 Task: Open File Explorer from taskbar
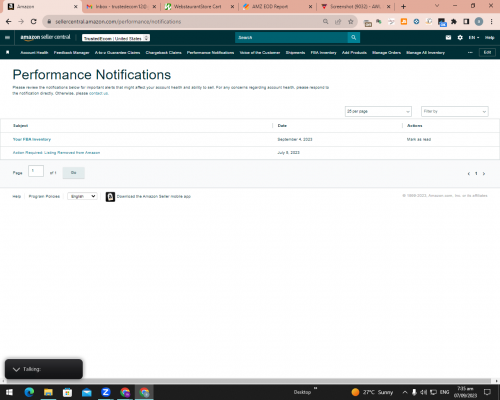(48, 392)
